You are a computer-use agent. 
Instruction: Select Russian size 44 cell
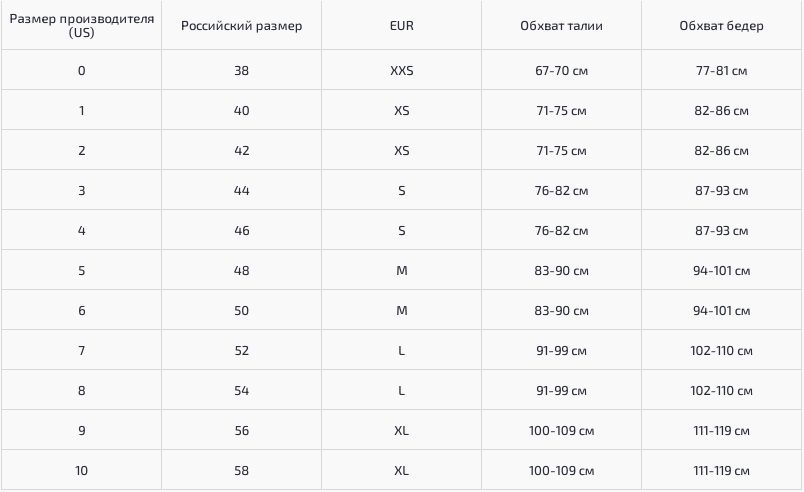[x=242, y=190]
